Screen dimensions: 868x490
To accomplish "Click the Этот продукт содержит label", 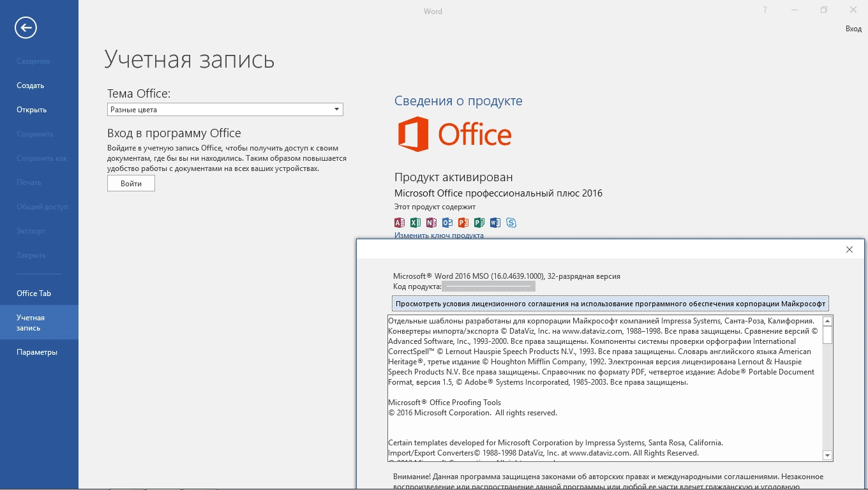I will (435, 207).
